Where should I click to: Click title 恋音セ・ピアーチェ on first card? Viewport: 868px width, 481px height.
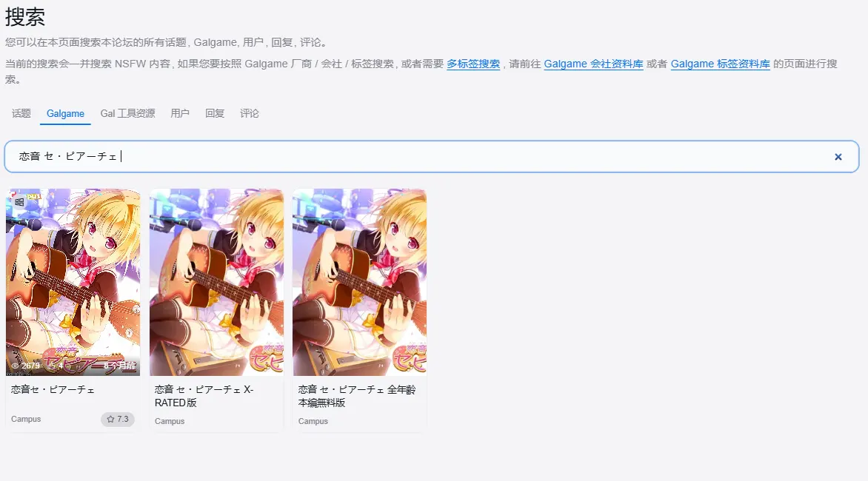[53, 390]
